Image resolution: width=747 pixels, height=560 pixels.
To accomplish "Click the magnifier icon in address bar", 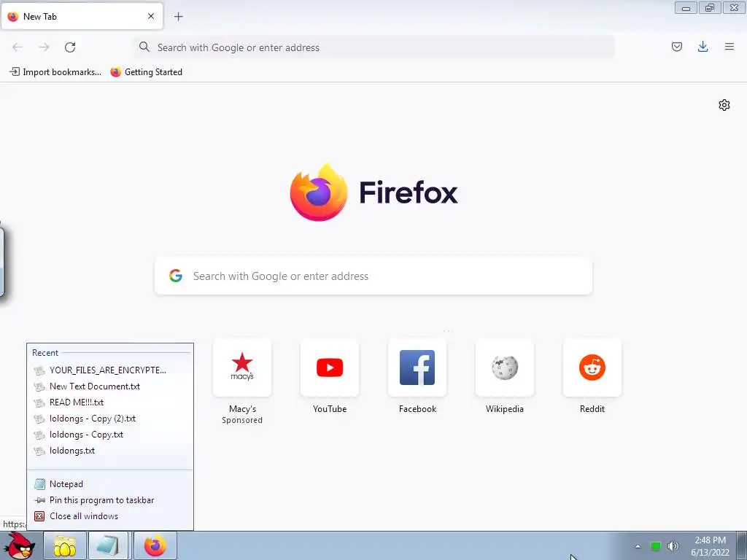I will (x=144, y=47).
